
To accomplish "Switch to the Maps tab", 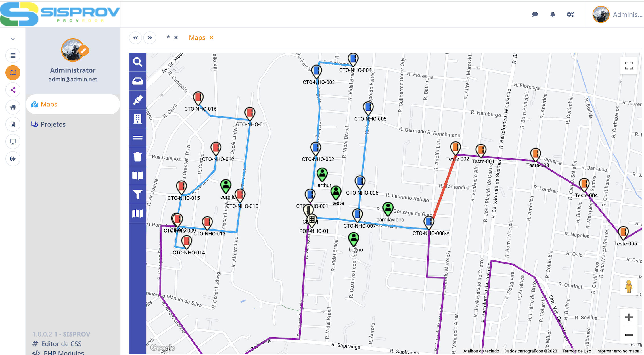I will tap(197, 37).
